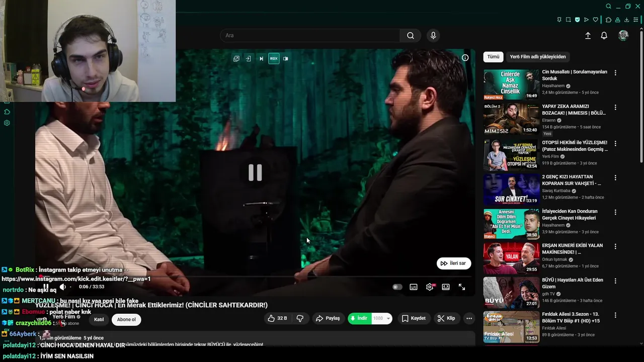This screenshot has width=644, height=362.
Task: Open Hayalhanem channel under Cin Musallatı
Action: [x=553, y=86]
